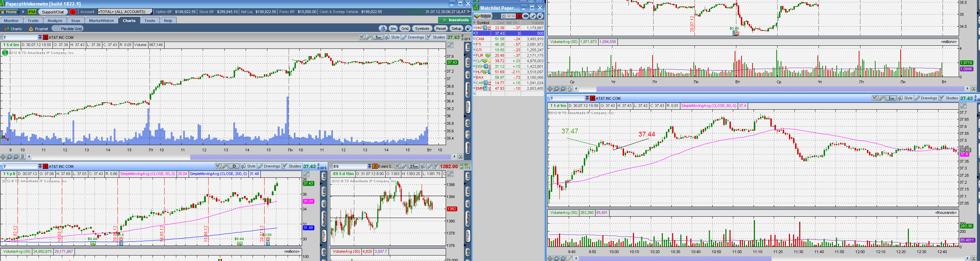Open 5m timeframe selector

coord(378,37)
